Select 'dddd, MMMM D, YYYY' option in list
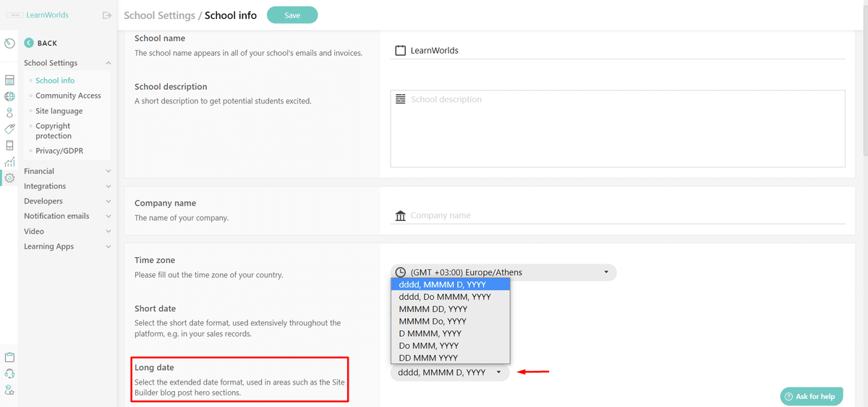 pos(451,285)
